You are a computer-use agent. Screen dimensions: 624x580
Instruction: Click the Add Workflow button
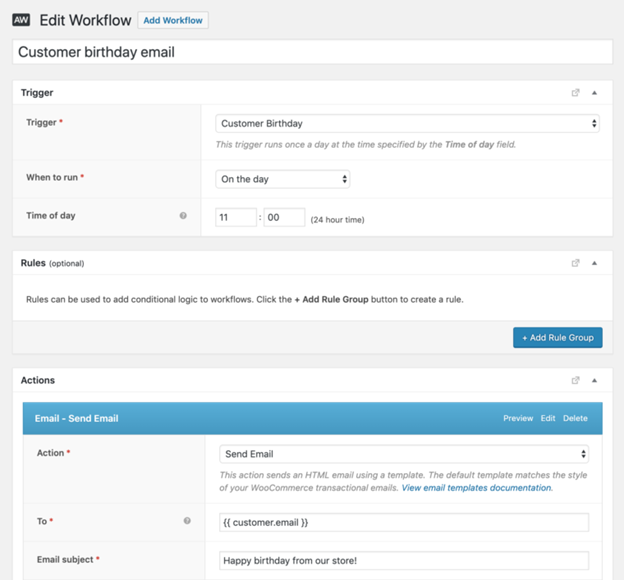coord(173,20)
